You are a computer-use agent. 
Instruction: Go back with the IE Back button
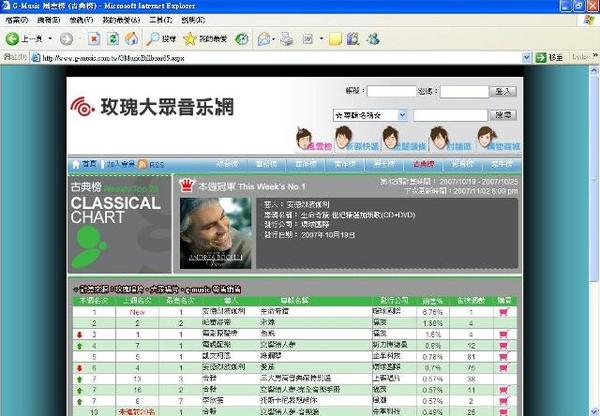coord(24,39)
